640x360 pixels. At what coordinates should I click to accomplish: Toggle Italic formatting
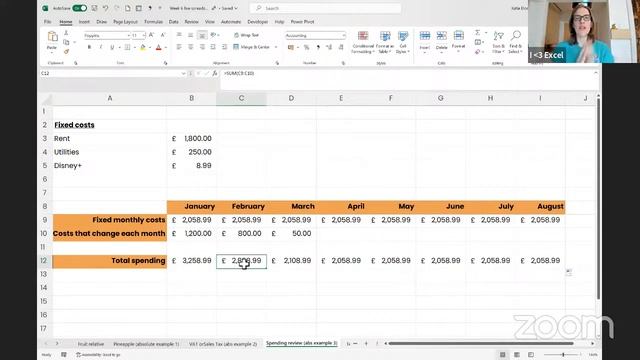tap(101, 48)
